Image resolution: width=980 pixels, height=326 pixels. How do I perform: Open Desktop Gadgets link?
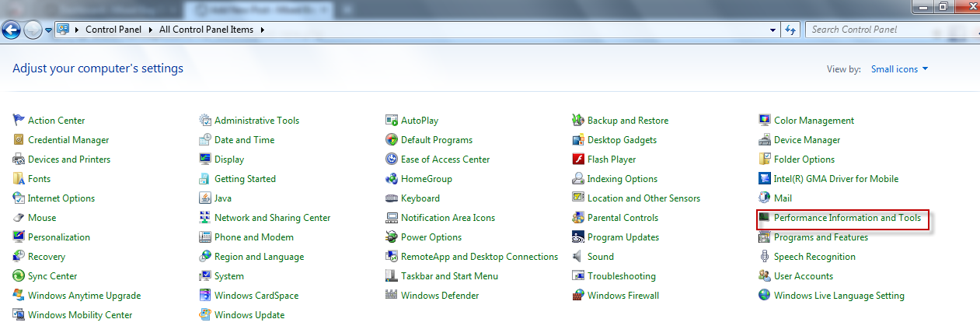(x=622, y=140)
